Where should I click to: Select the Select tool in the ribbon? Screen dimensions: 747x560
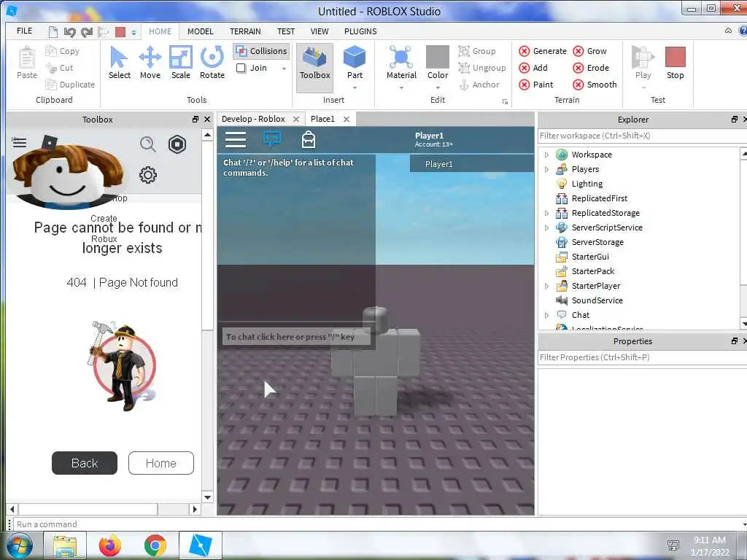pos(119,63)
